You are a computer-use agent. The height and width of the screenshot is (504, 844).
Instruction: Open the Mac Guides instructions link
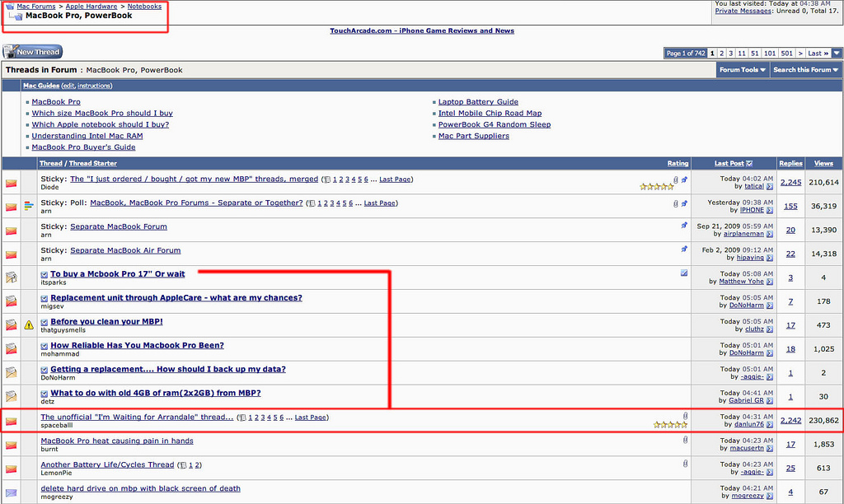pos(94,86)
